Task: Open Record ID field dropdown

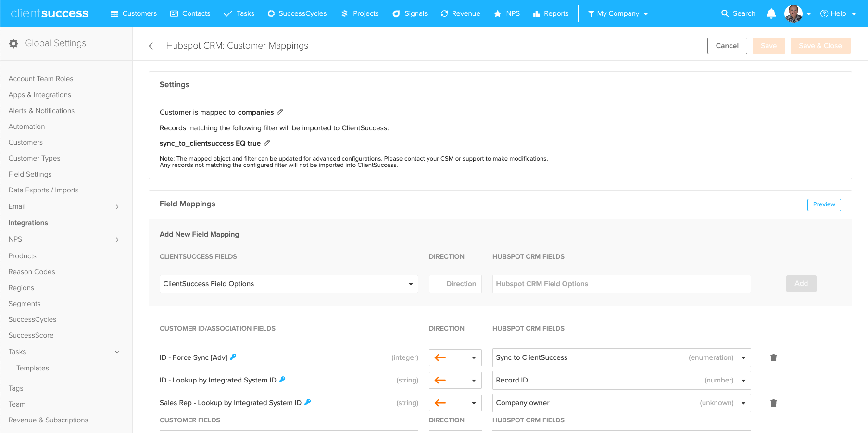Action: click(x=621, y=380)
